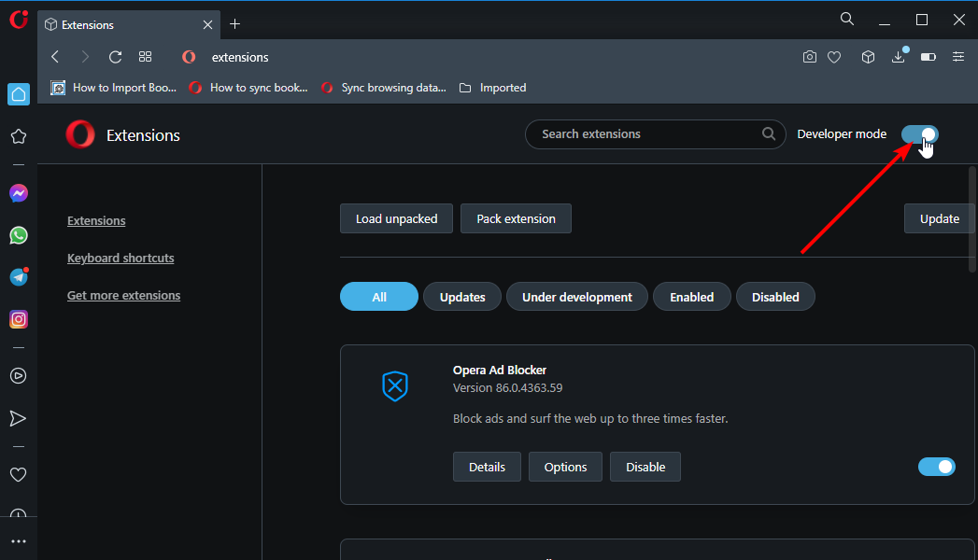Switch to Under development filter
Viewport: 978px width, 560px height.
(x=576, y=297)
